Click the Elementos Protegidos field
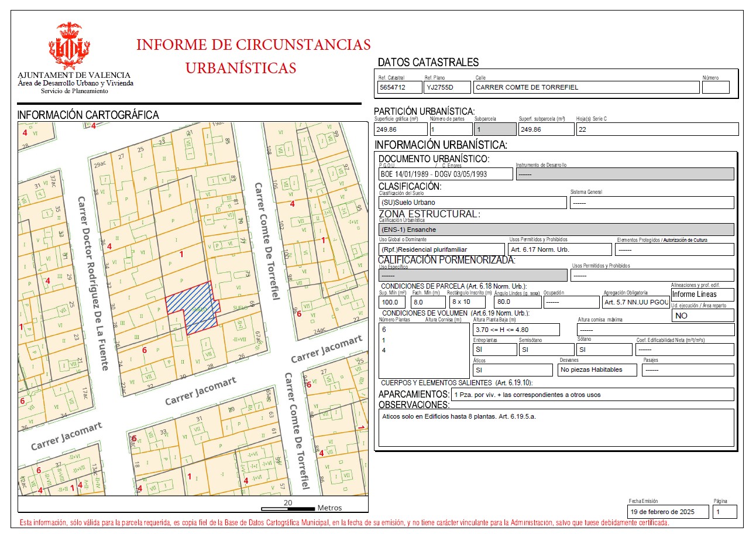The image size is (756, 534). click(x=675, y=249)
